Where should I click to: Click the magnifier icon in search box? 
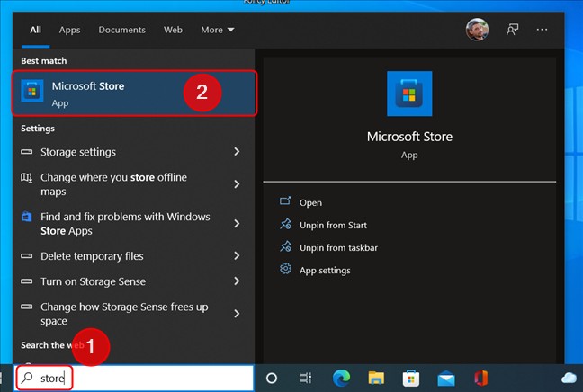point(27,378)
